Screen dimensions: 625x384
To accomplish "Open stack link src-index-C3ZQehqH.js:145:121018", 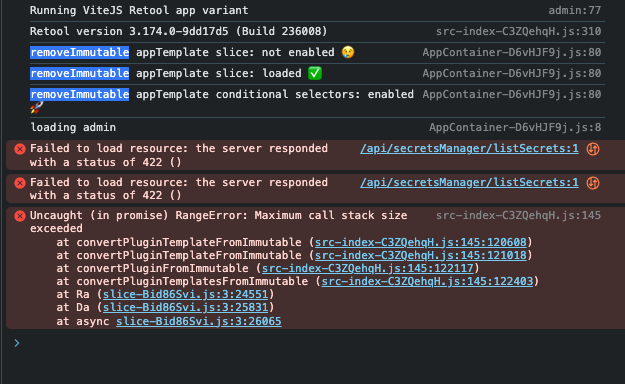I will [421, 256].
